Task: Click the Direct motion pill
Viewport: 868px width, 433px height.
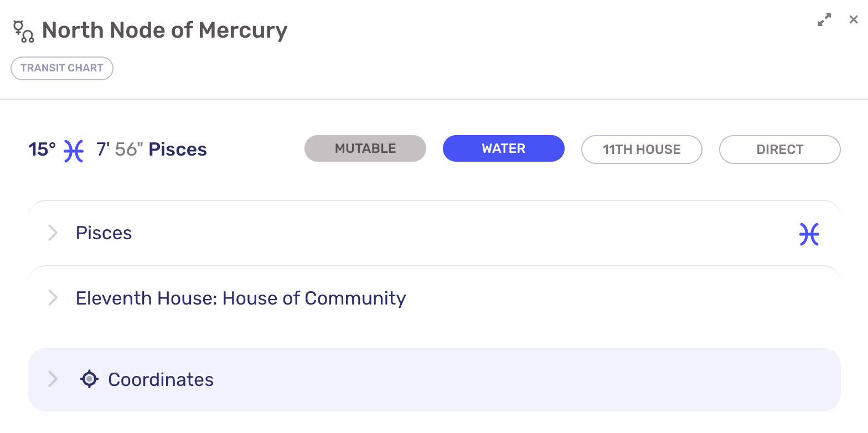Action: click(x=779, y=150)
